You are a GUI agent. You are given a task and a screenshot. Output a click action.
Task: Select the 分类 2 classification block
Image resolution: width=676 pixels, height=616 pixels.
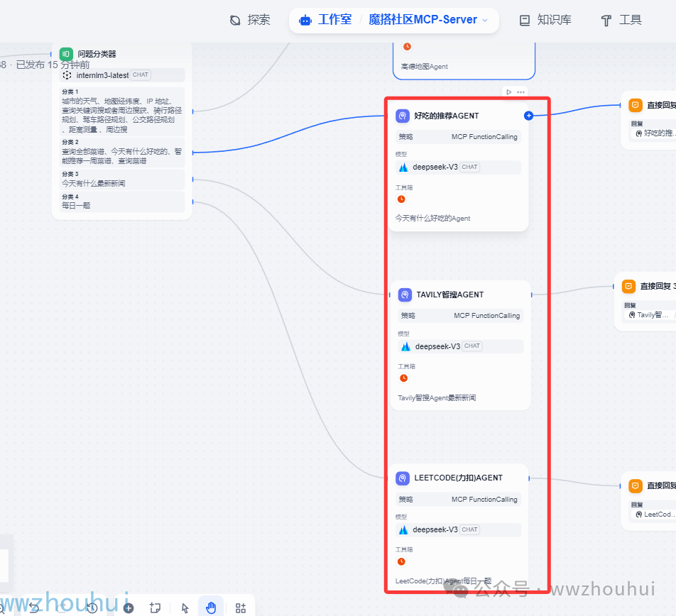tap(122, 152)
